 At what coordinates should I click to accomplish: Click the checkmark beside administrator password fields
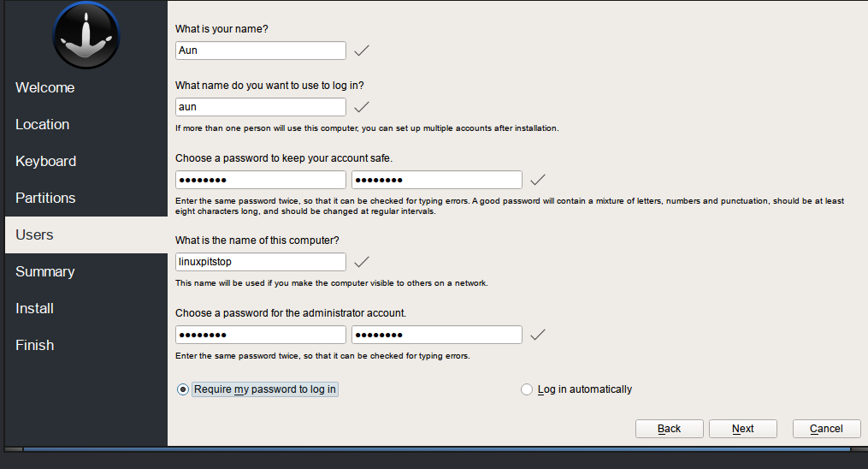click(538, 335)
